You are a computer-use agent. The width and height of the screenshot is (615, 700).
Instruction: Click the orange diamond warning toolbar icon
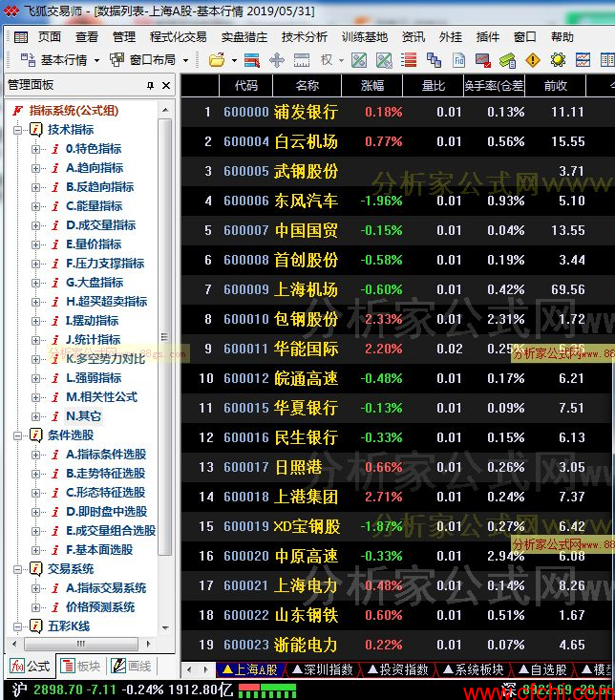533,60
